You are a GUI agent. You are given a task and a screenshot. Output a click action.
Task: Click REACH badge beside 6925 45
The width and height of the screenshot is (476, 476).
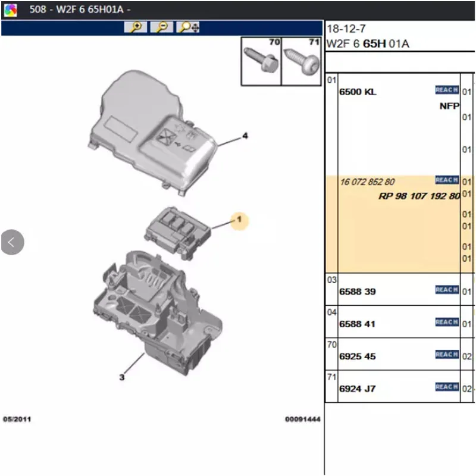[447, 354]
